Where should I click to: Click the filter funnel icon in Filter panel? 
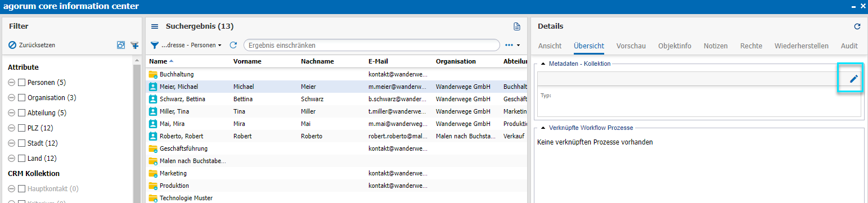pyautogui.click(x=134, y=45)
